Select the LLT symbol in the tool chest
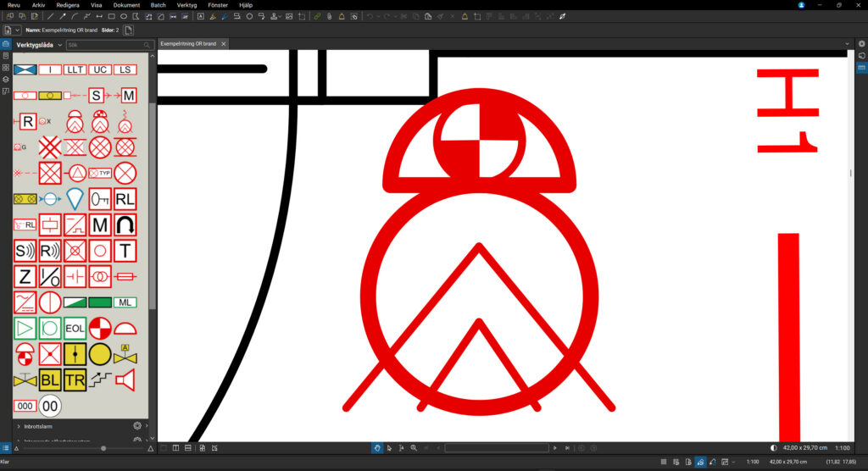 click(75, 69)
